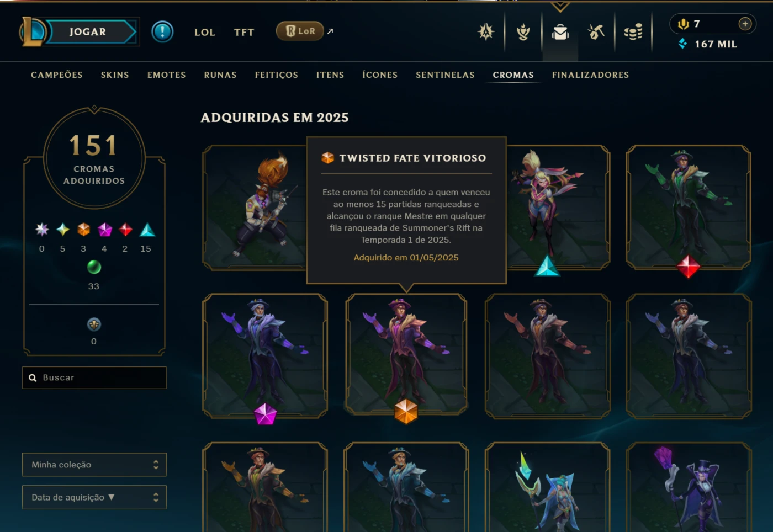Click the plus icon to buy RP
The width and height of the screenshot is (773, 532).
[745, 24]
